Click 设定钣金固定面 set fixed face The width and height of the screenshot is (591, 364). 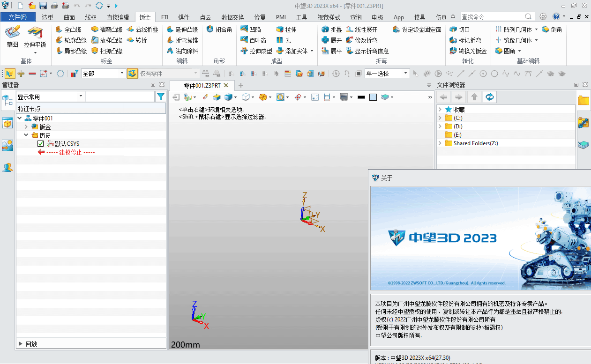click(417, 29)
